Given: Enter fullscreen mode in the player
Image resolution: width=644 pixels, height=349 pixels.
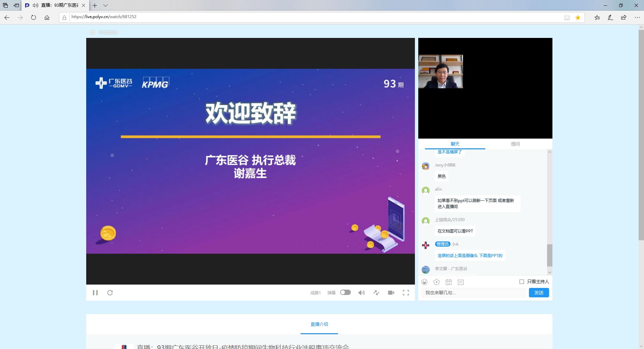Looking at the screenshot, I should point(406,293).
